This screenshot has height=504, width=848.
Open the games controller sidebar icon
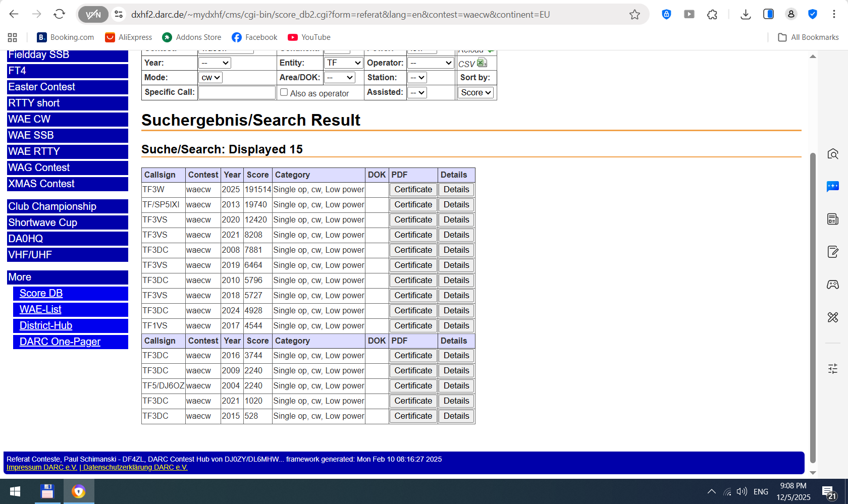[832, 285]
